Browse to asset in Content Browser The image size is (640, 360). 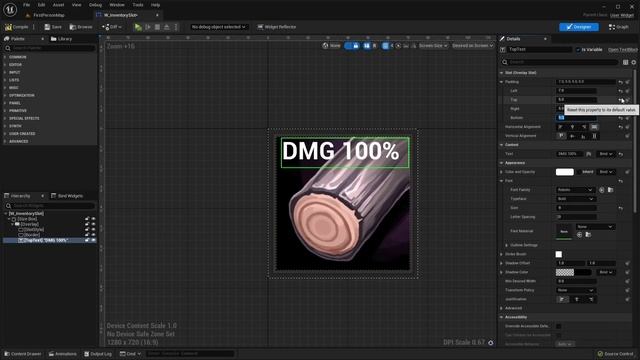81,27
